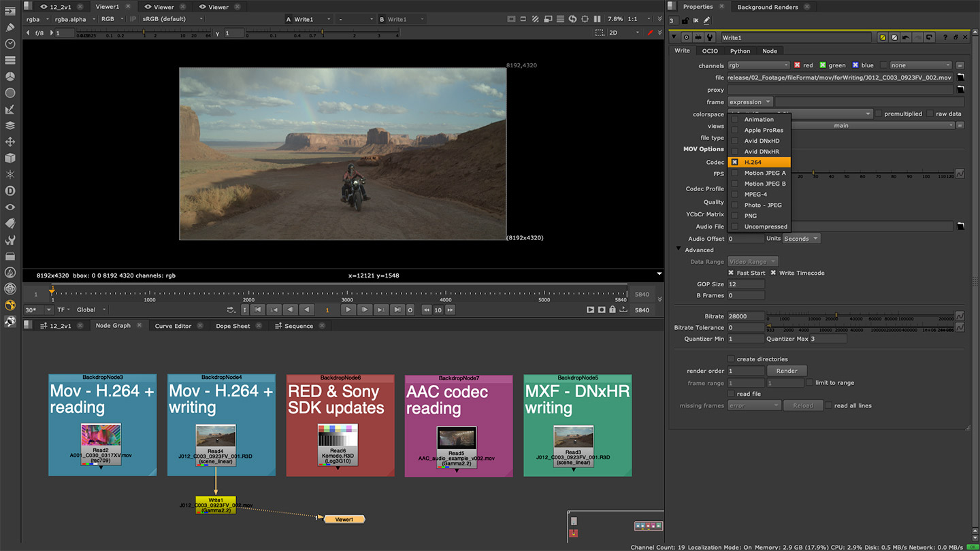
Task: Click the Write1 node help question mark
Action: coord(945,37)
